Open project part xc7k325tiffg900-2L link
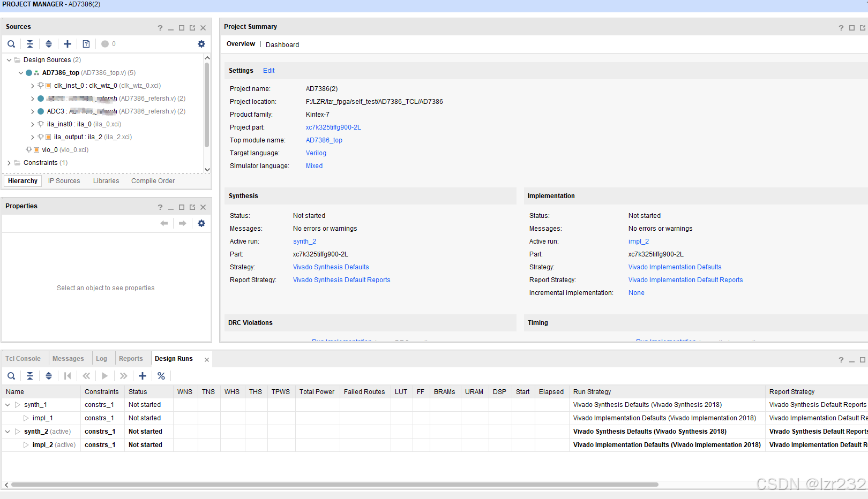 [333, 127]
